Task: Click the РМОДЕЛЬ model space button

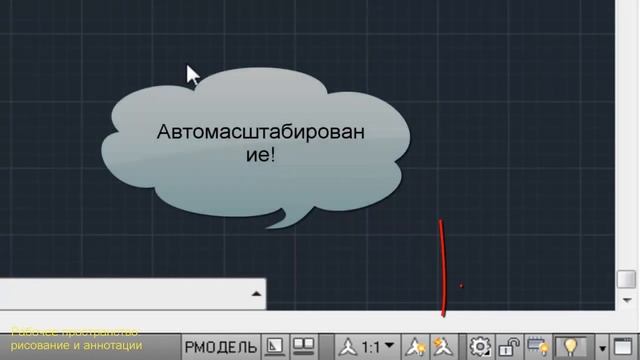Action: point(220,347)
